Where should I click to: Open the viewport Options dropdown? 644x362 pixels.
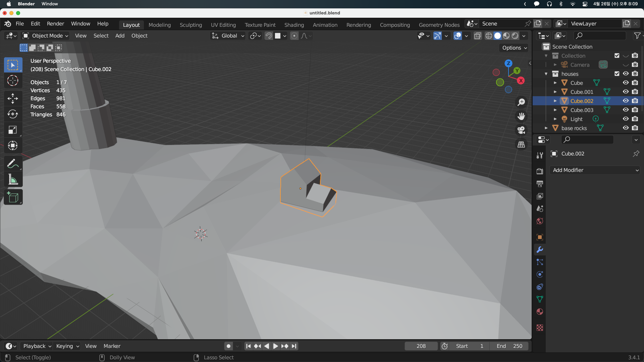point(514,48)
